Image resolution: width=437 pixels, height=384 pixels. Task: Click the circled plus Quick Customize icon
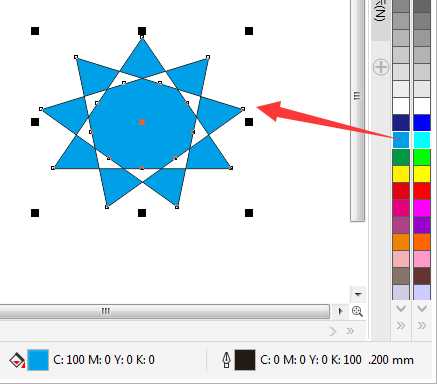381,67
